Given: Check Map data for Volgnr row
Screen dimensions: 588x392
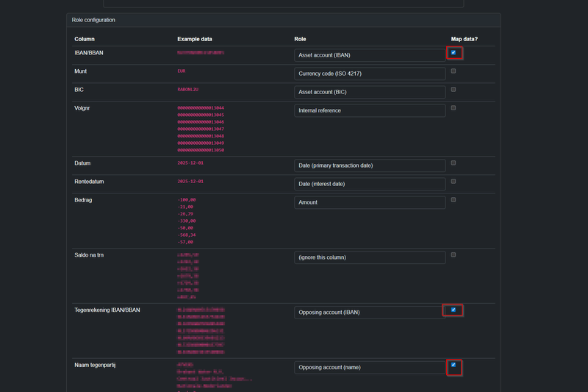Looking at the screenshot, I should [x=453, y=108].
